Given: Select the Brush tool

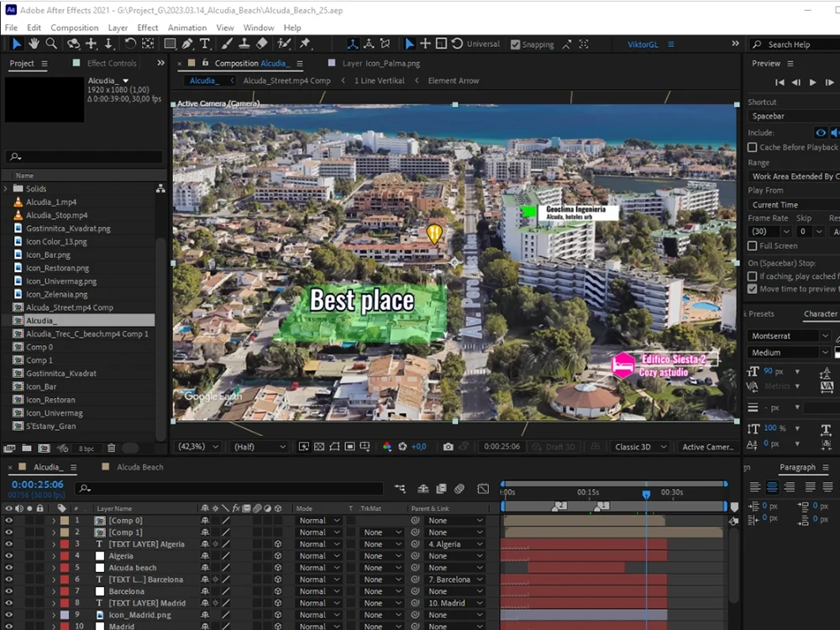Looking at the screenshot, I should tap(227, 44).
